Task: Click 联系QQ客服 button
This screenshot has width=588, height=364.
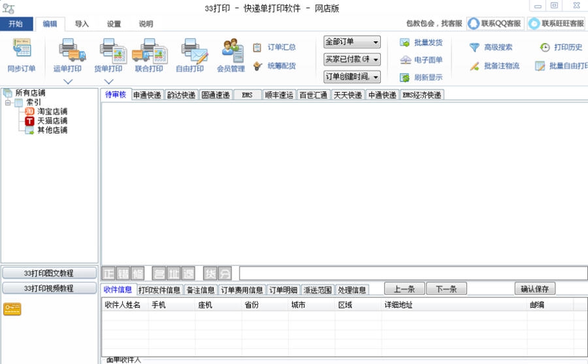Action: click(495, 24)
